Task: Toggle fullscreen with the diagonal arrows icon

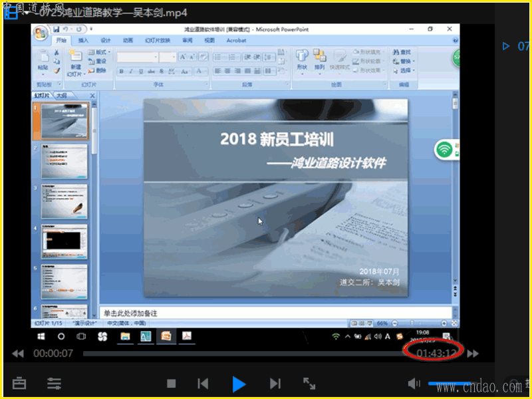Action: pyautogui.click(x=309, y=384)
